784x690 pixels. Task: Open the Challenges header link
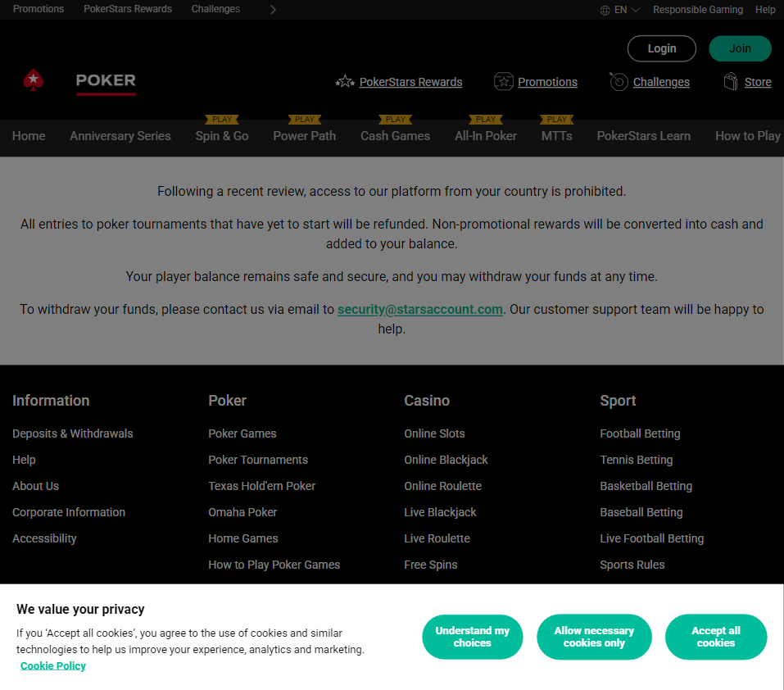[661, 82]
